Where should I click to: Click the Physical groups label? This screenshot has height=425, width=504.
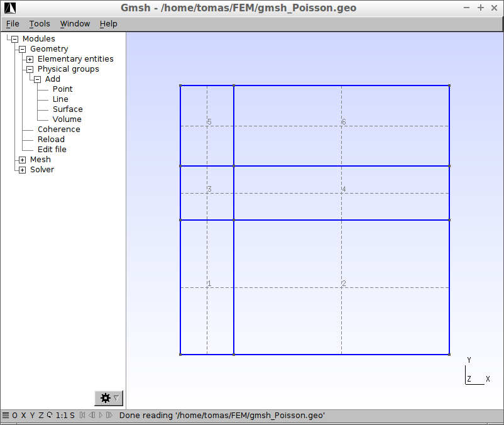[x=68, y=69]
